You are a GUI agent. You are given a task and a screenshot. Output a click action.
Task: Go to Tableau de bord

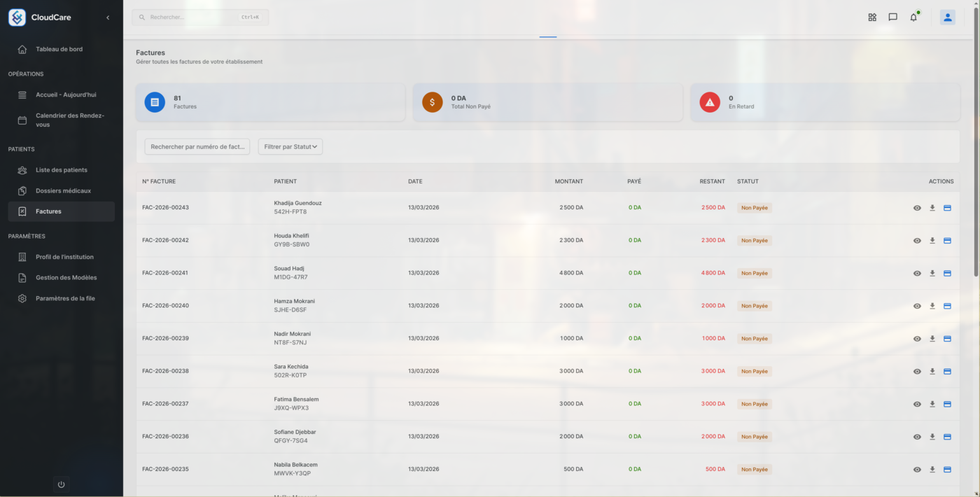[x=59, y=49]
